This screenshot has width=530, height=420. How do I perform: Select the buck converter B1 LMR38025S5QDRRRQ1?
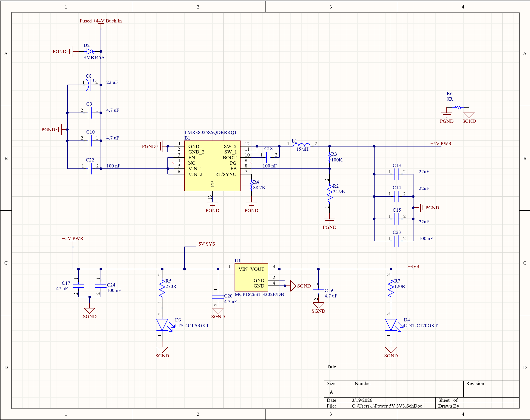(212, 166)
